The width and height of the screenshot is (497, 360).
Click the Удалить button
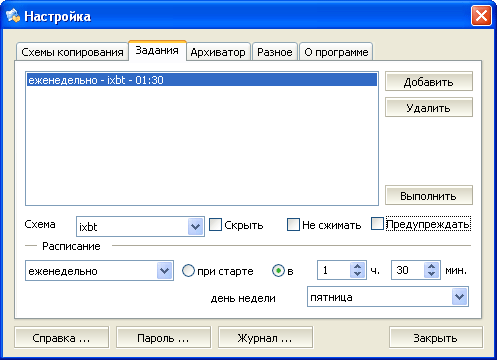coord(429,107)
